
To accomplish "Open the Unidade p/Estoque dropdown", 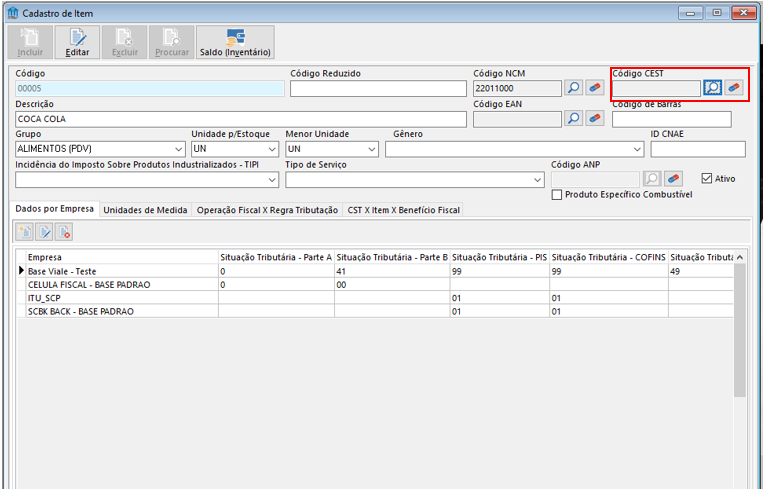I will click(x=272, y=149).
